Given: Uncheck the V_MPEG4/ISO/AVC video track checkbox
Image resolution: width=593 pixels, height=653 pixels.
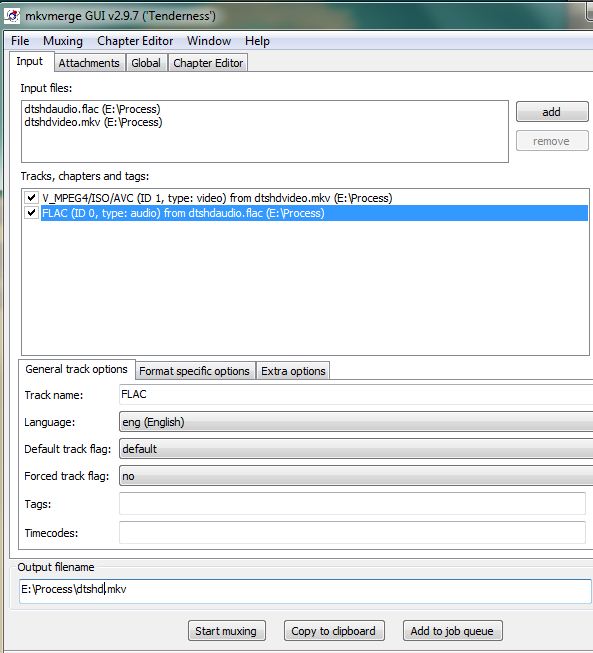Looking at the screenshot, I should tap(31, 197).
